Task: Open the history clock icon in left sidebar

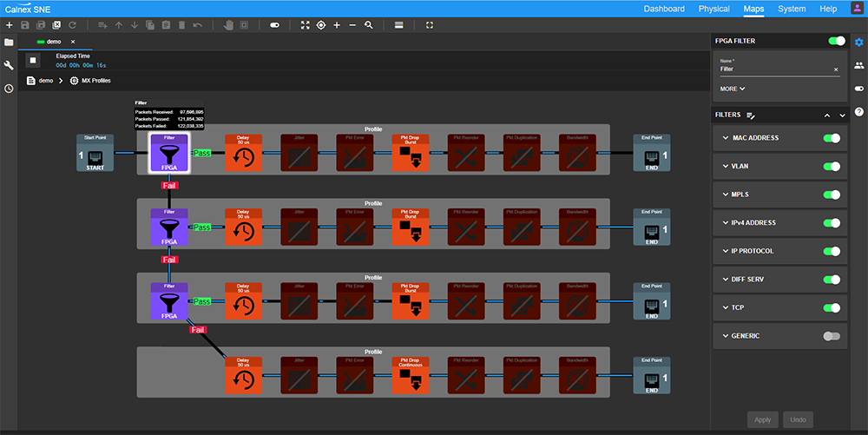Action: [x=9, y=88]
